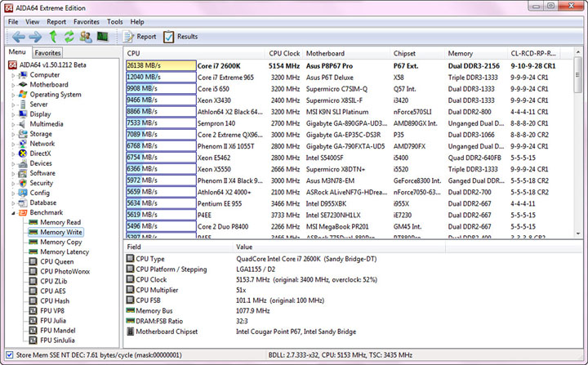Switch to the Menu tab
Image resolution: width=588 pixels, height=365 pixels.
(x=17, y=51)
